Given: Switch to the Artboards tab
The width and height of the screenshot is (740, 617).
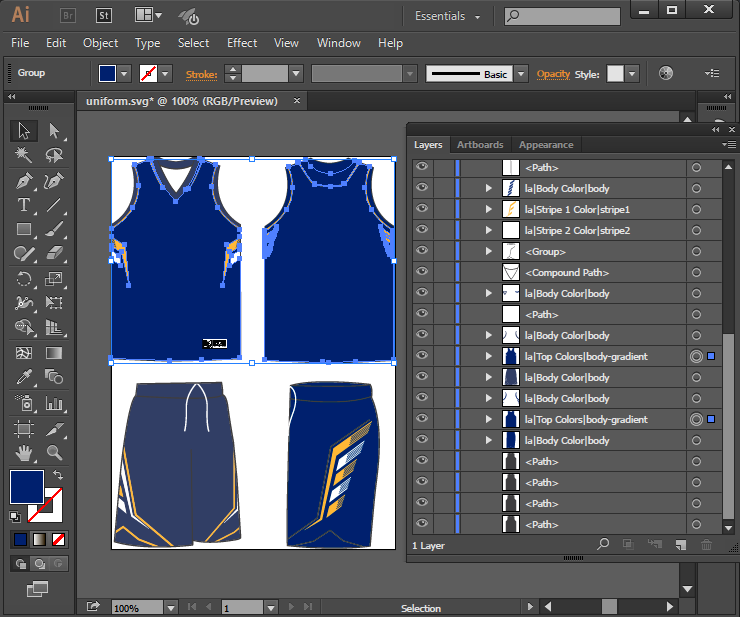Looking at the screenshot, I should pyautogui.click(x=480, y=144).
